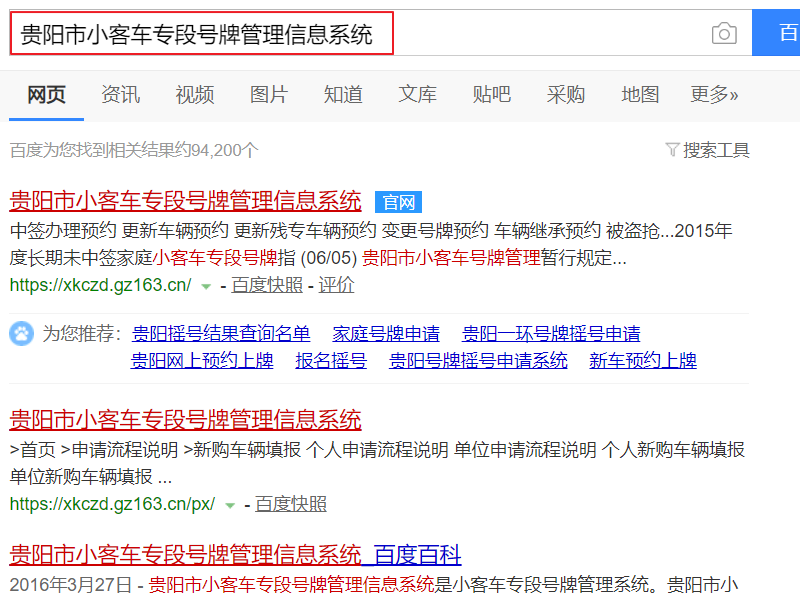Viewport: 800px width, 600px height.
Task: Switch to the 地图 tab
Action: tap(638, 93)
